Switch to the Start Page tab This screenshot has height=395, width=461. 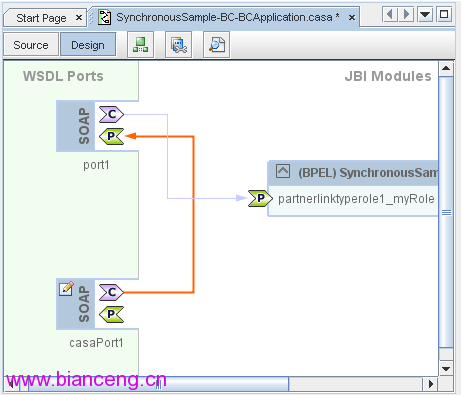click(x=41, y=18)
